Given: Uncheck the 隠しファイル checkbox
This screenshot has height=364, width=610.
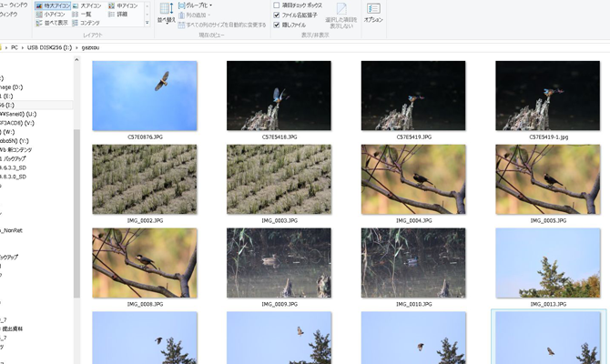Looking at the screenshot, I should click(x=277, y=25).
